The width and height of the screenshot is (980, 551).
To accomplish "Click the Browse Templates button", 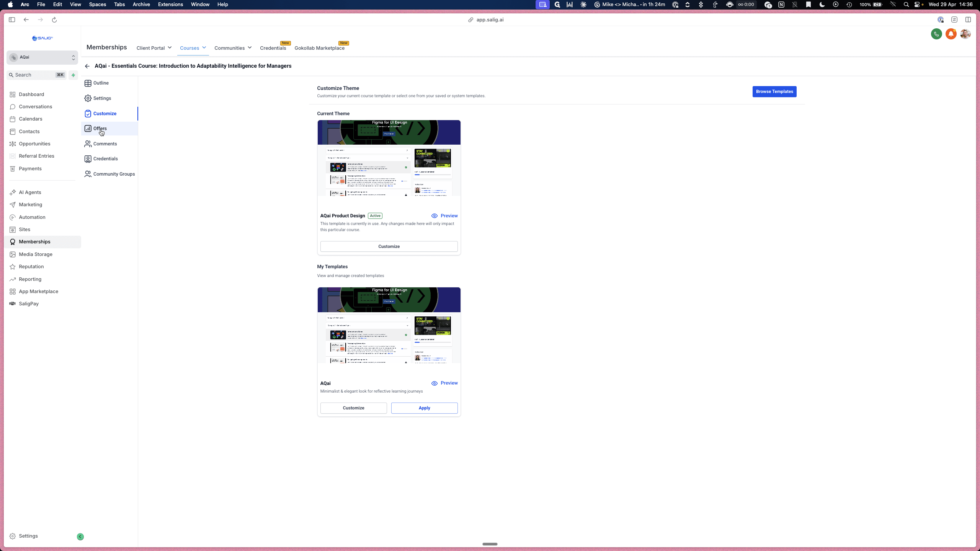I will (x=774, y=91).
